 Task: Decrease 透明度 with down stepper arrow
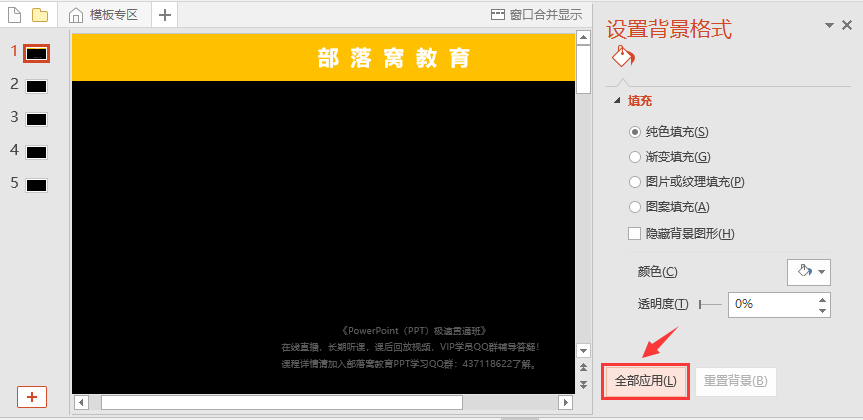point(823,311)
